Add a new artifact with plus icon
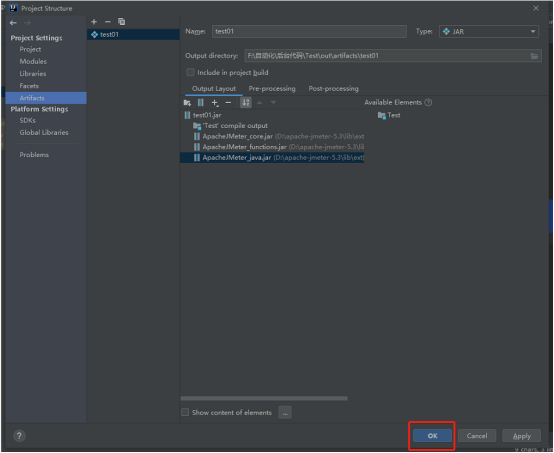The image size is (554, 453). [94, 22]
